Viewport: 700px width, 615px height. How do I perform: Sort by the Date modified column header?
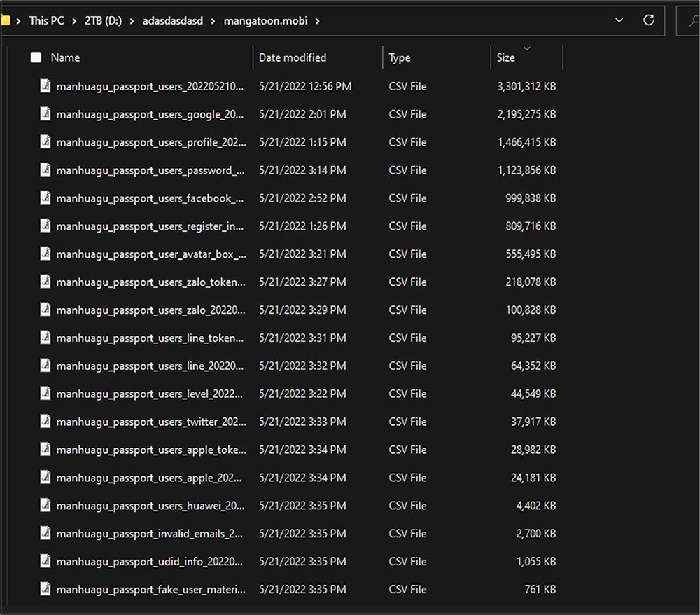point(293,57)
